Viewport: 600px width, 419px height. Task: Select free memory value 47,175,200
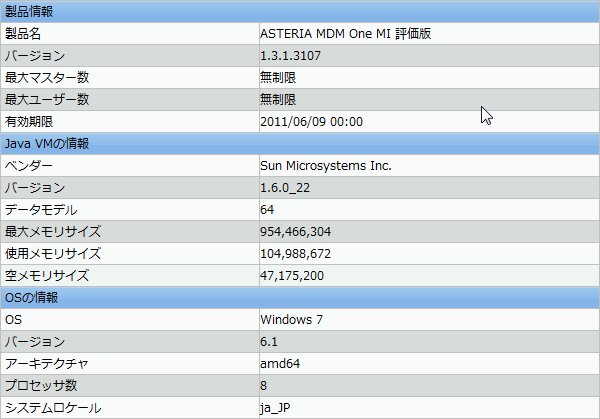pos(292,276)
